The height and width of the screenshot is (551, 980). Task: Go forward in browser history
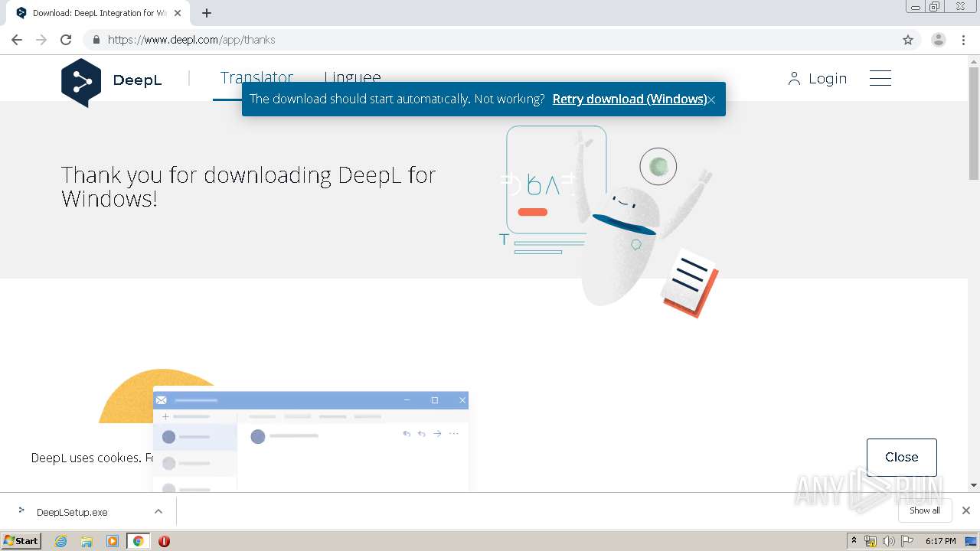41,40
